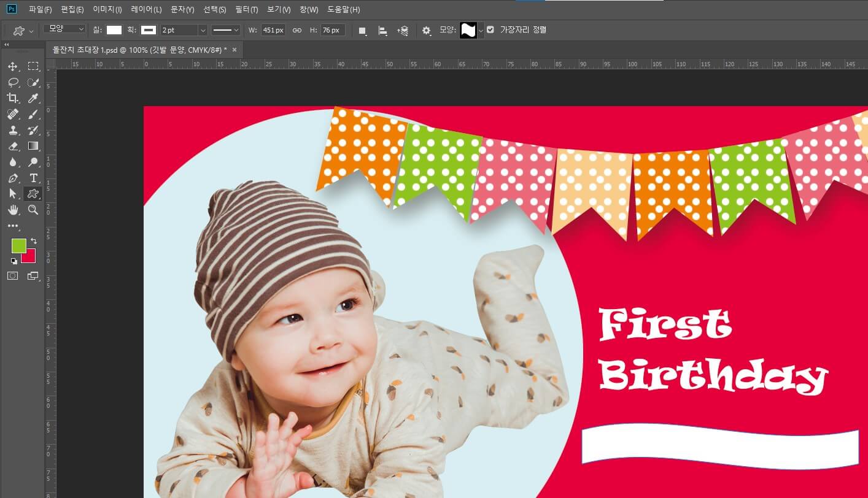The width and height of the screenshot is (868, 498).
Task: Select the Crop tool
Action: (13, 98)
